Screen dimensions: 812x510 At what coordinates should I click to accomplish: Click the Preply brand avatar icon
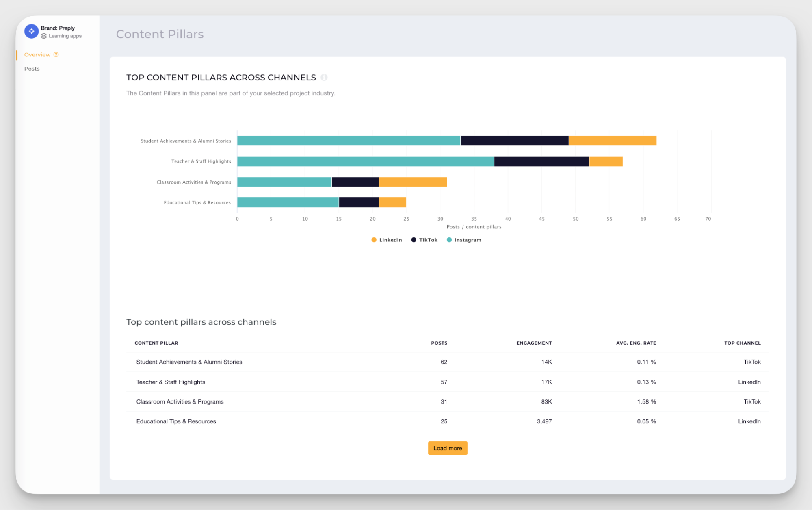(31, 31)
